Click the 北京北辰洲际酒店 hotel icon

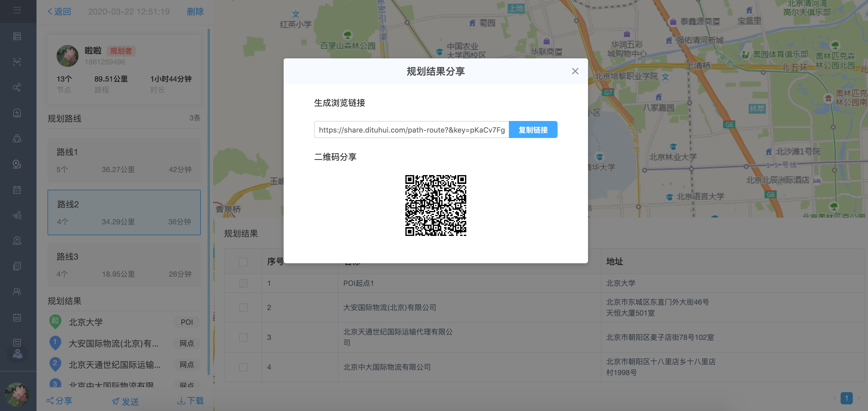pyautogui.click(x=817, y=181)
